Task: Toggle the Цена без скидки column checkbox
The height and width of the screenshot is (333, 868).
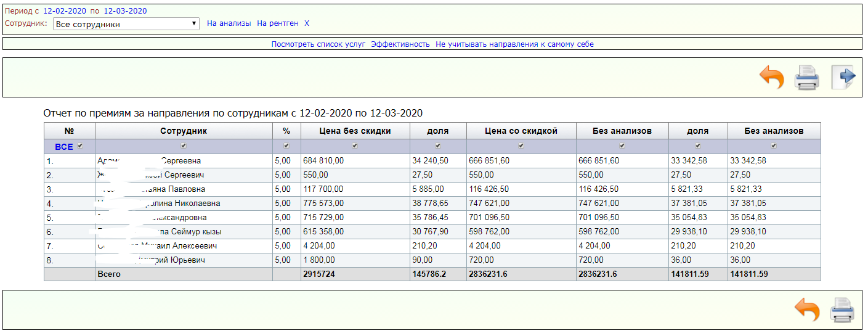Action: pyautogui.click(x=355, y=146)
